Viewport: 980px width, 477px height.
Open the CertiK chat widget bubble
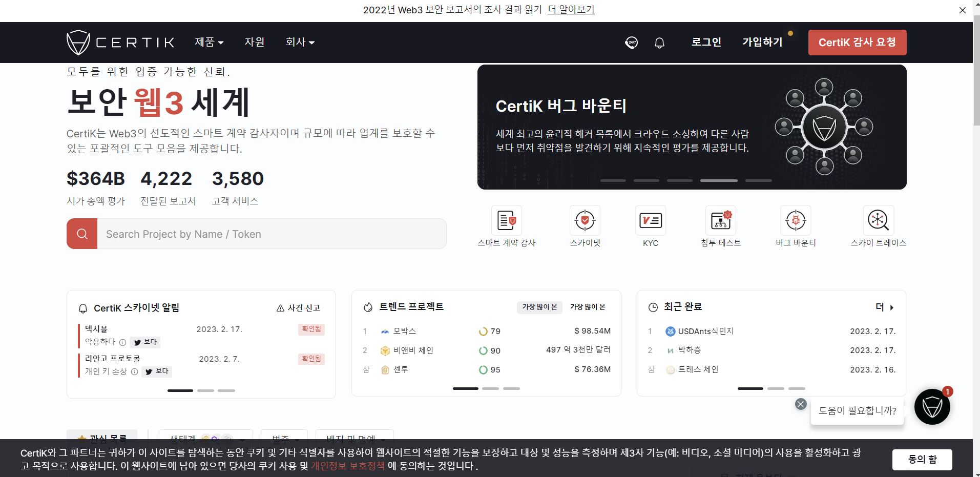click(x=932, y=407)
